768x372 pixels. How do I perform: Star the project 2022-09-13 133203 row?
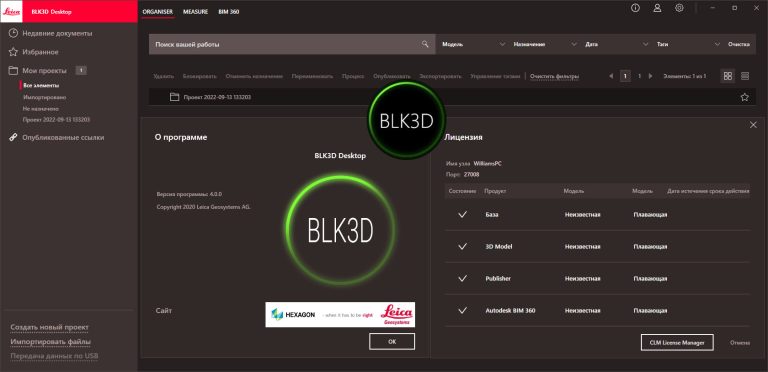744,97
